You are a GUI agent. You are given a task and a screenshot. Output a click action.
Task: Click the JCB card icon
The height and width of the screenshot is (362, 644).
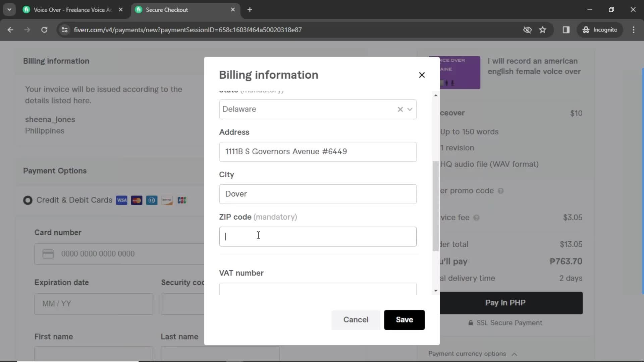pos(182,200)
